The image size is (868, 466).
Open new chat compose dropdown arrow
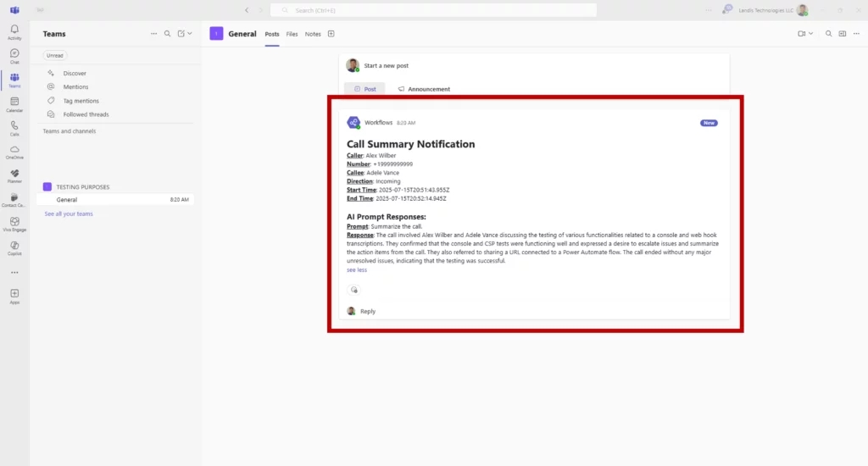point(190,34)
